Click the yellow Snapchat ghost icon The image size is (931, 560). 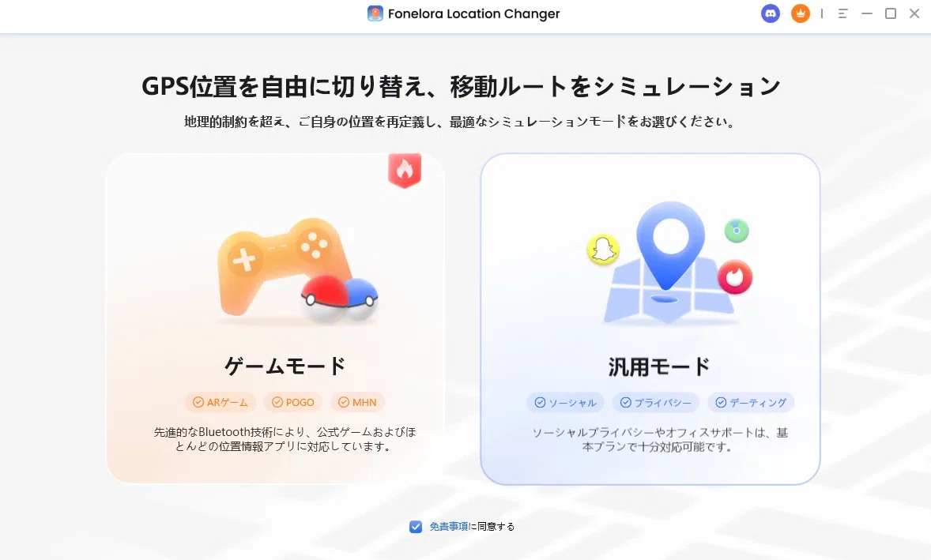(x=603, y=249)
